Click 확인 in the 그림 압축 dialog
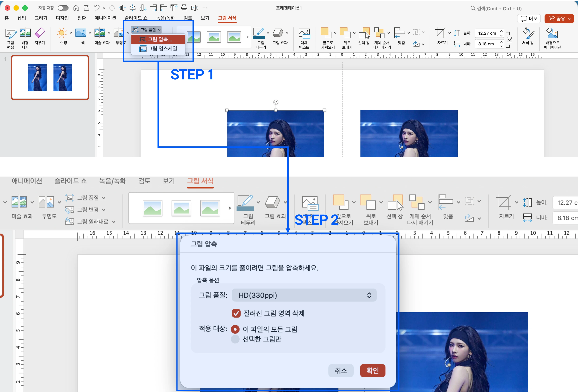578x392 pixels. tap(373, 371)
